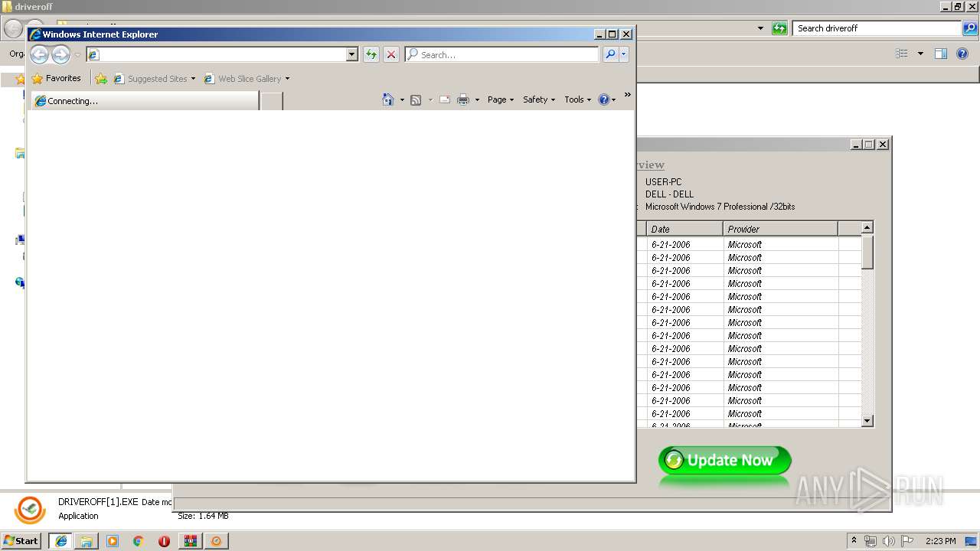Launch Google Chrome from the taskbar
The image size is (980, 551).
[x=138, y=541]
